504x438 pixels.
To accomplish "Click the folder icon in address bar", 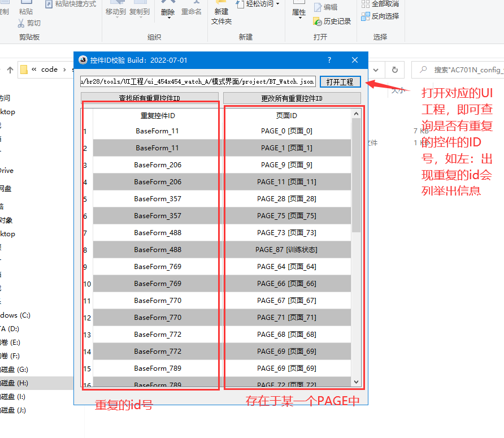I will 24,70.
